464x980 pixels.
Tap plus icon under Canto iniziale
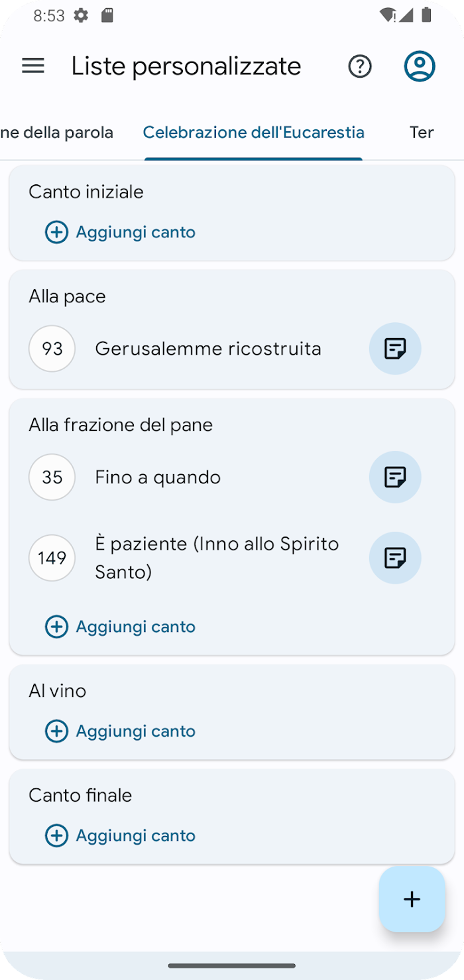pos(56,232)
